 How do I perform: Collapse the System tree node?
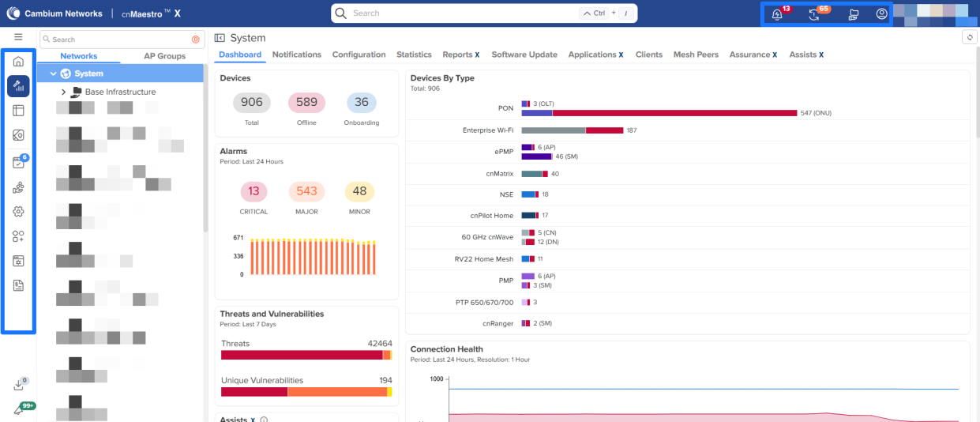pos(53,73)
